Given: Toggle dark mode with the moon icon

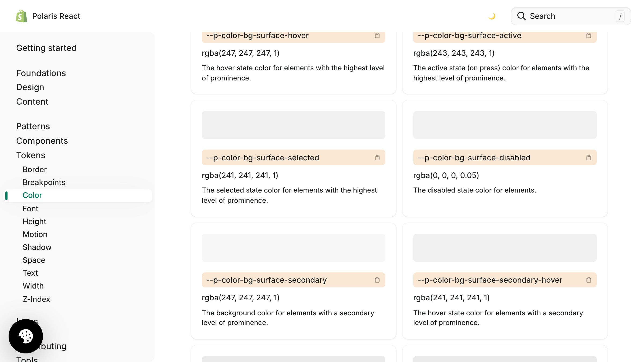Looking at the screenshot, I should pyautogui.click(x=492, y=16).
